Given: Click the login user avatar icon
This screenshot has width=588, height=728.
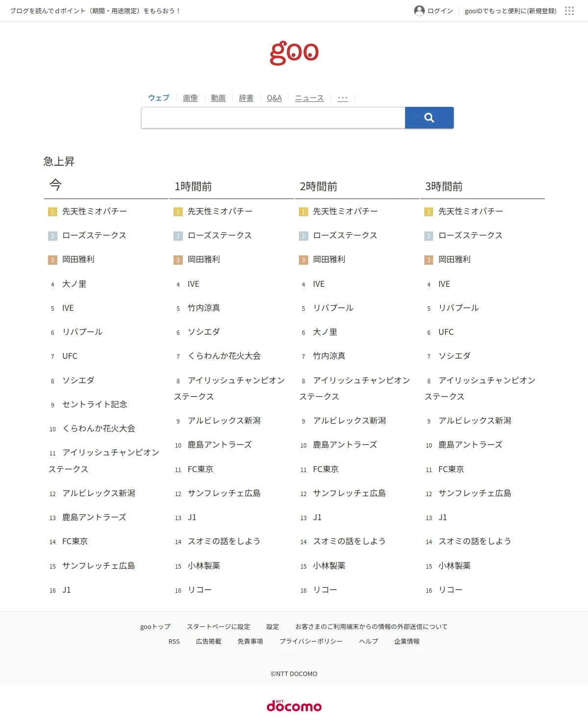Looking at the screenshot, I should click(419, 11).
